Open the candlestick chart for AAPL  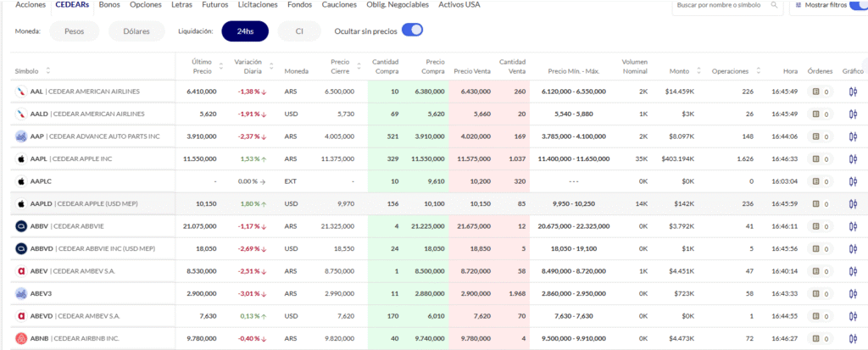(x=854, y=158)
